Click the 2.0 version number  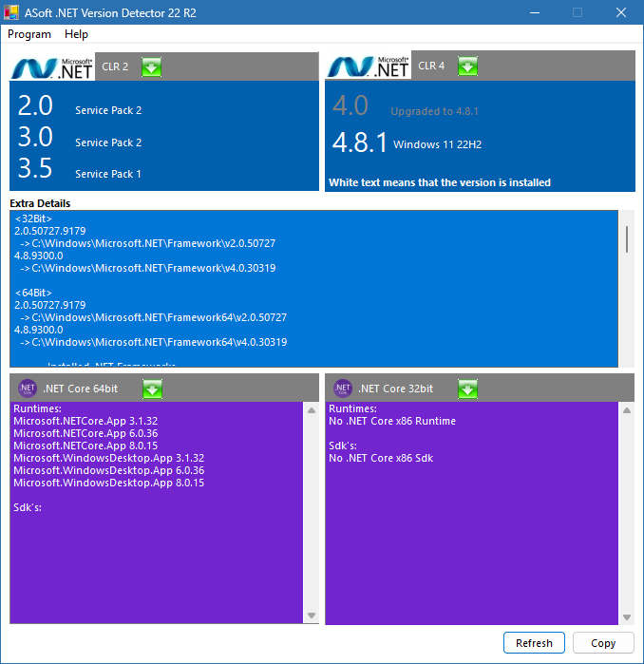[x=35, y=105]
